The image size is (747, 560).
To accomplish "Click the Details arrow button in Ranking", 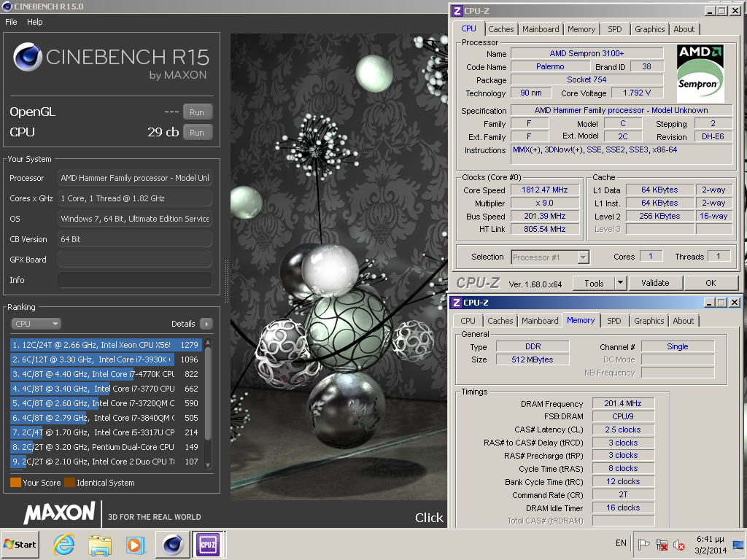I will [x=206, y=324].
